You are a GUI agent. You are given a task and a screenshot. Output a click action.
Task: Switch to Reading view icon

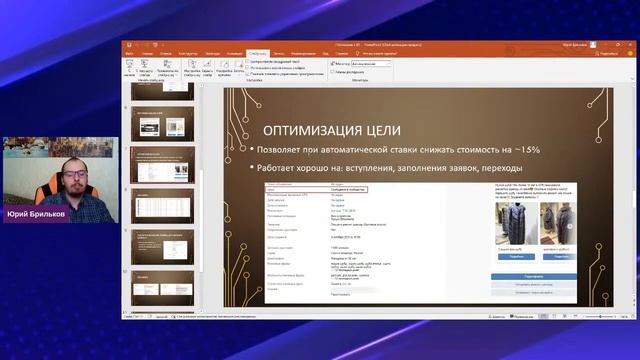click(x=564, y=316)
